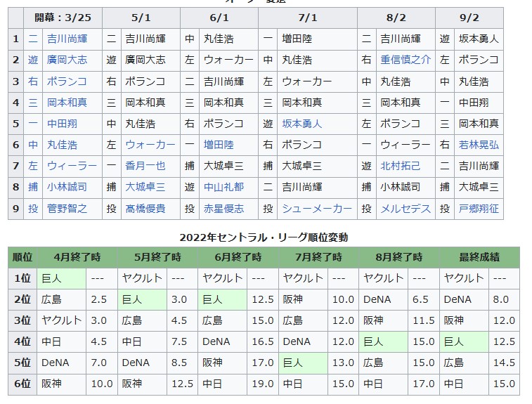
Task: Select the 小林誠司 catcher link in row 8
Action: 67,187
